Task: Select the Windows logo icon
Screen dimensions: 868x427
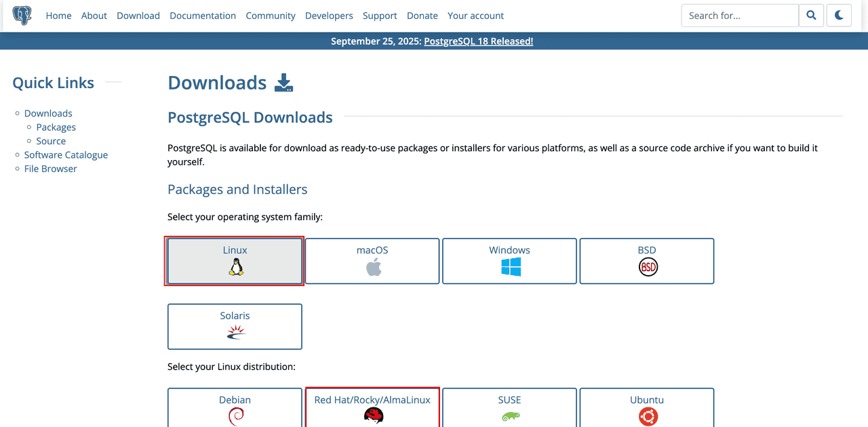Action: (509, 266)
